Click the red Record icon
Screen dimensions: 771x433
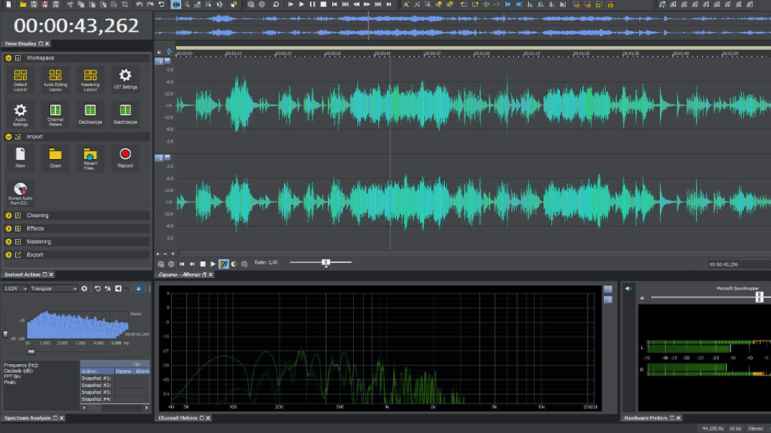[125, 154]
